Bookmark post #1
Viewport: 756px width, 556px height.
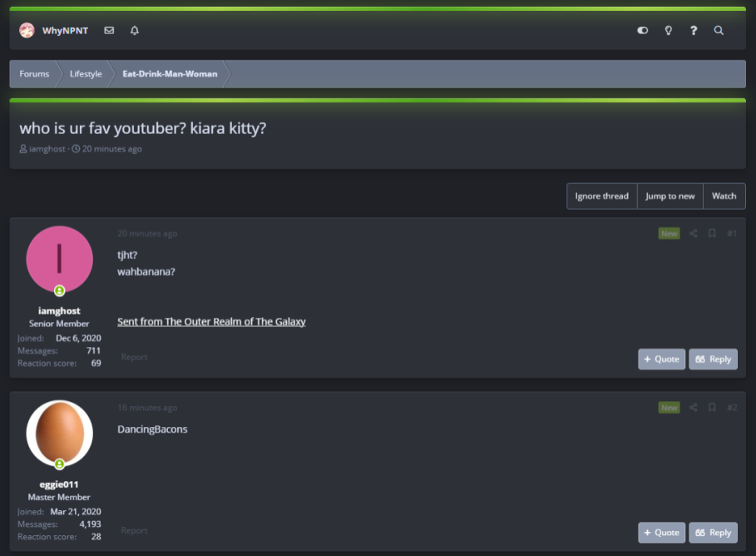[x=712, y=234]
